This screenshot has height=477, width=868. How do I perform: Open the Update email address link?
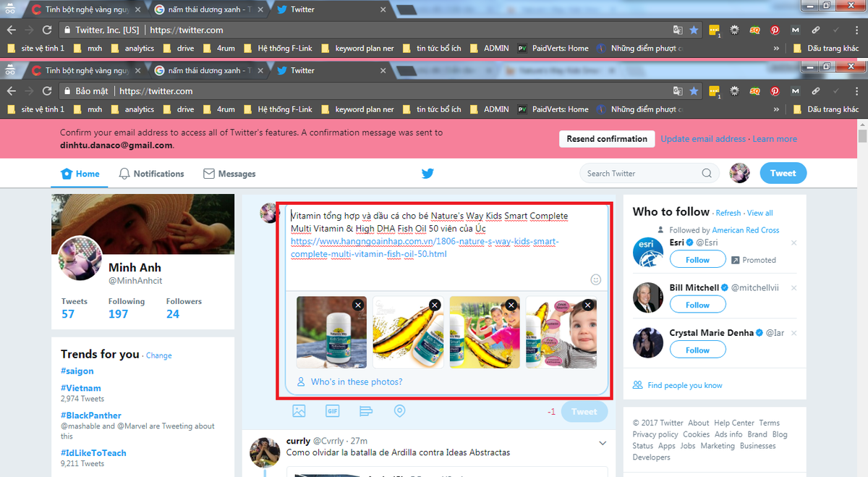[703, 139]
